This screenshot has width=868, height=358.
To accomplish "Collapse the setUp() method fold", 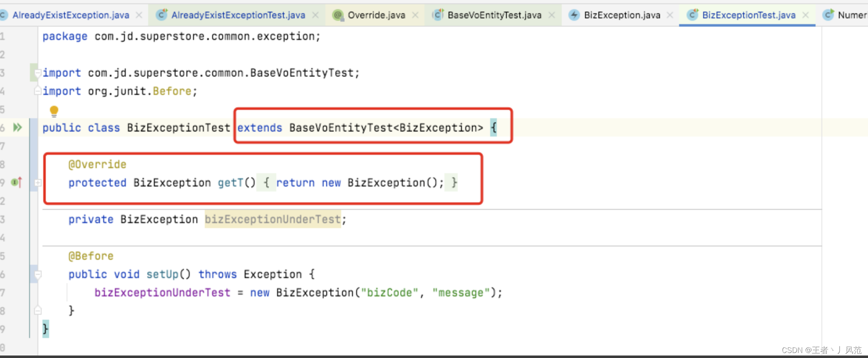I will (38, 274).
